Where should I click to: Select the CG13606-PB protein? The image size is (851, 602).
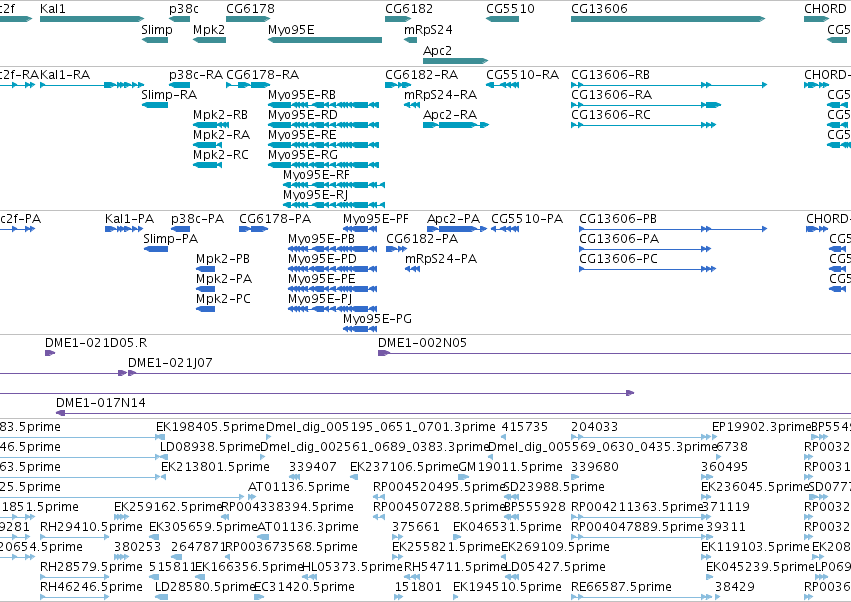(x=673, y=229)
